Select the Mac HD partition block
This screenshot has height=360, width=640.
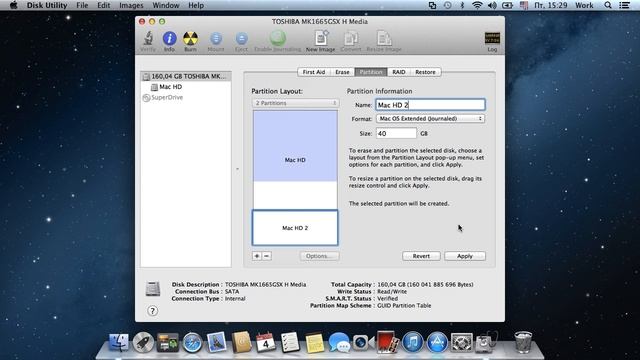(295, 160)
